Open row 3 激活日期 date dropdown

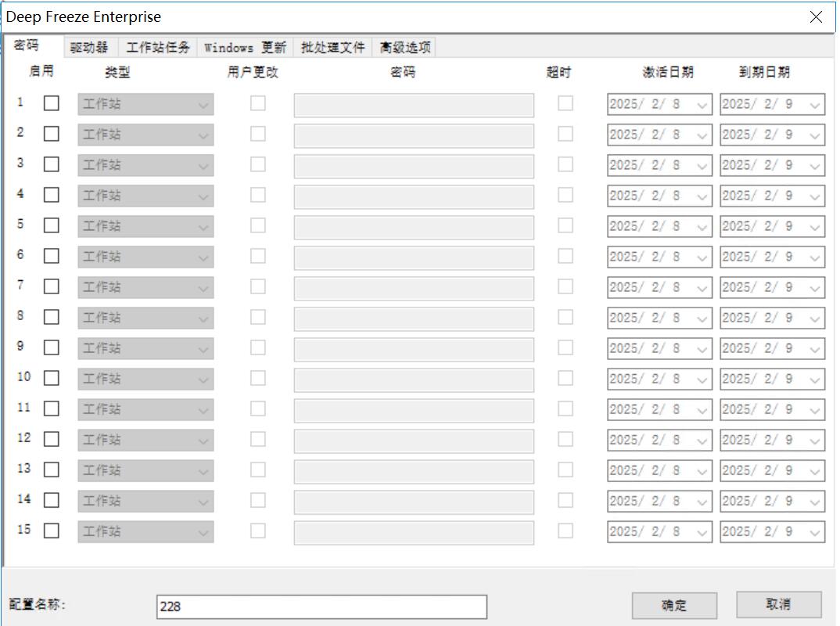pos(702,166)
